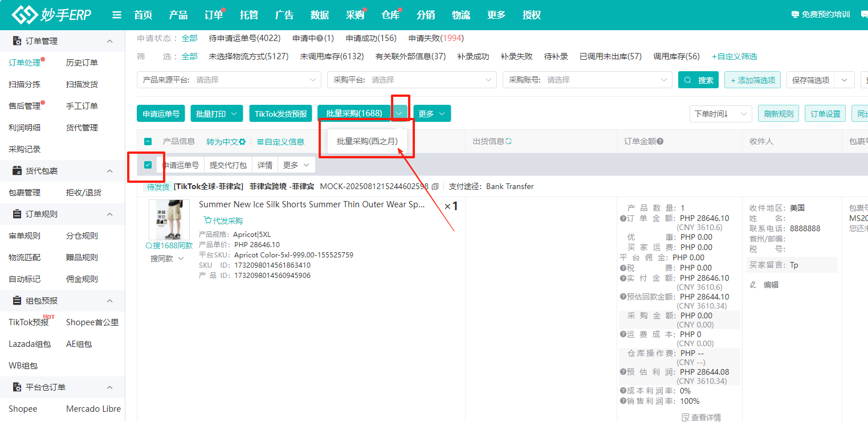Click the 详情 row button

click(x=264, y=165)
